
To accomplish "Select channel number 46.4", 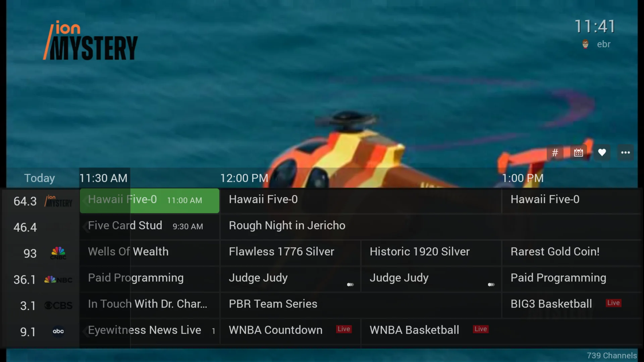I will point(25,228).
